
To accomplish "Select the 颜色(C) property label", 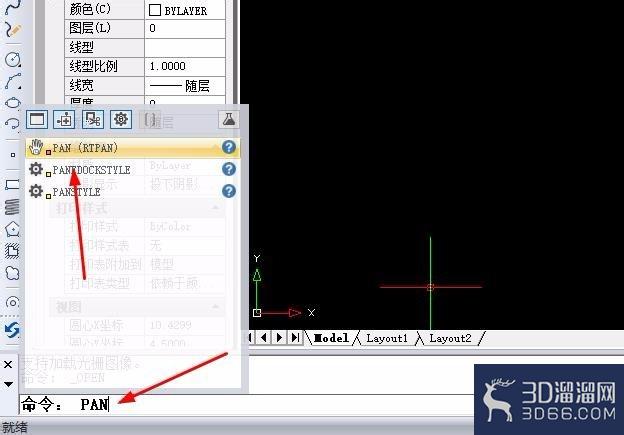I will tap(90, 10).
